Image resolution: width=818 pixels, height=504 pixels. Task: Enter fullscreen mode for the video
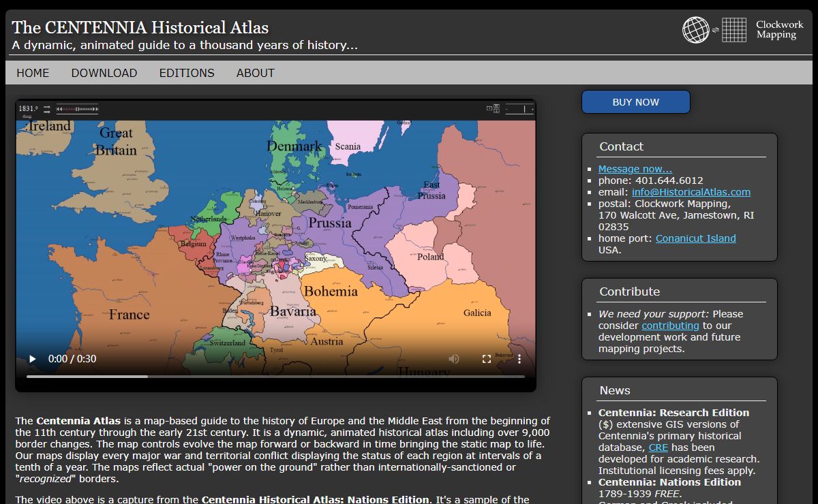[x=487, y=359]
